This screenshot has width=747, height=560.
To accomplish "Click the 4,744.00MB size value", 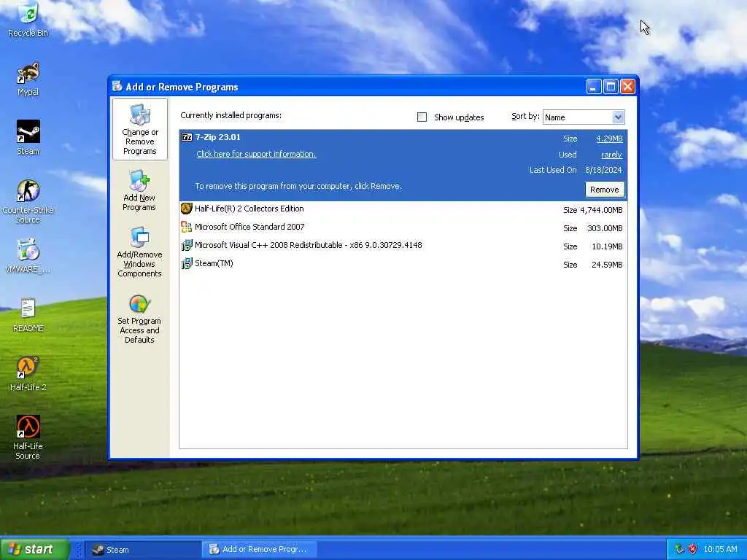I will (x=601, y=210).
